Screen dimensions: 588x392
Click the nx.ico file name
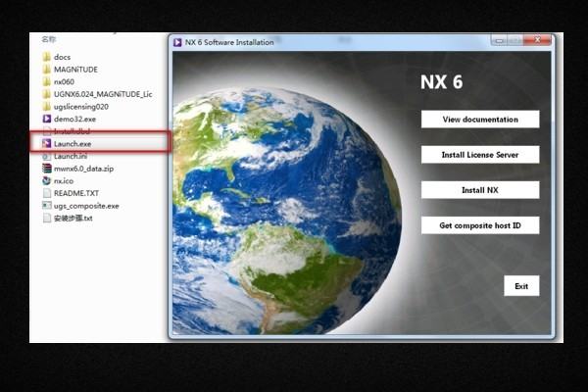pos(64,180)
